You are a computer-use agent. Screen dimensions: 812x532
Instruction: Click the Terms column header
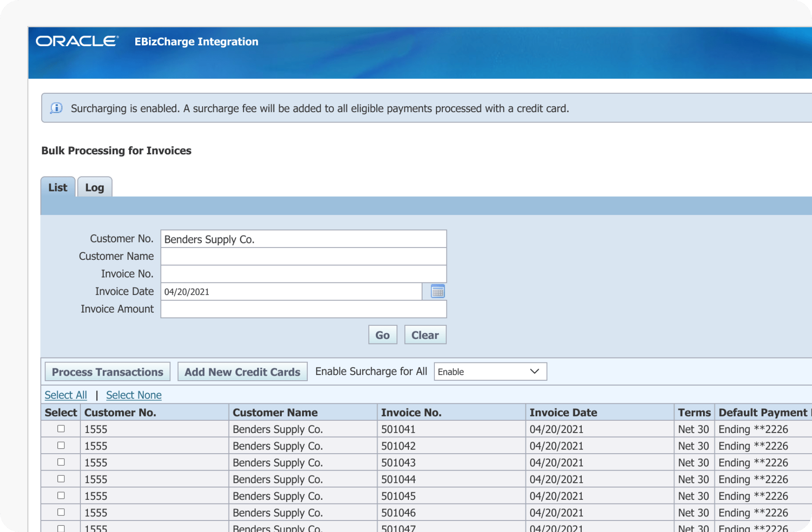click(694, 412)
